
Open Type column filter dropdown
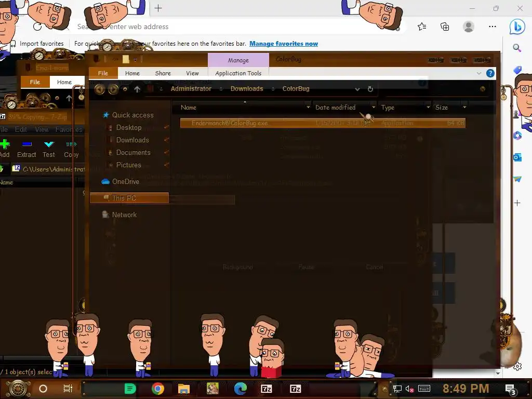(x=428, y=107)
